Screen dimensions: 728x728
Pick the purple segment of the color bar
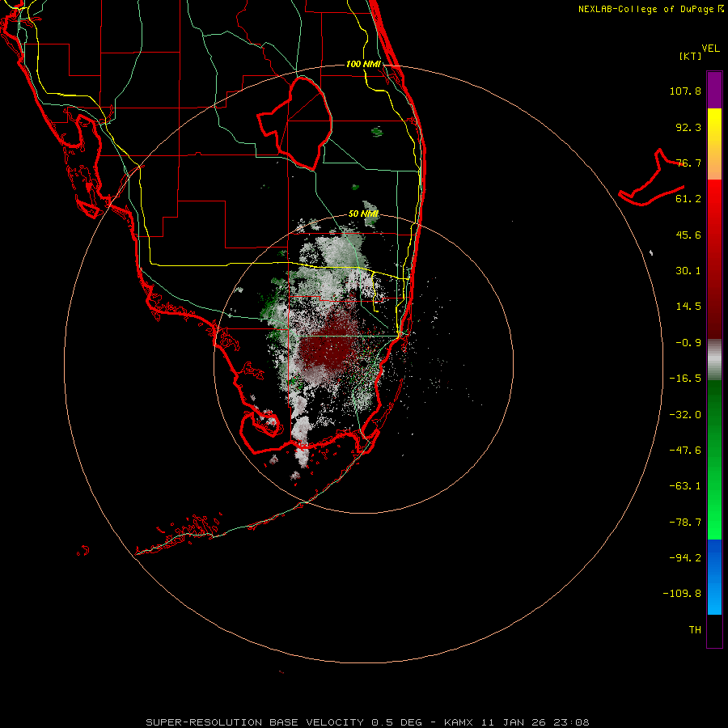[x=714, y=90]
